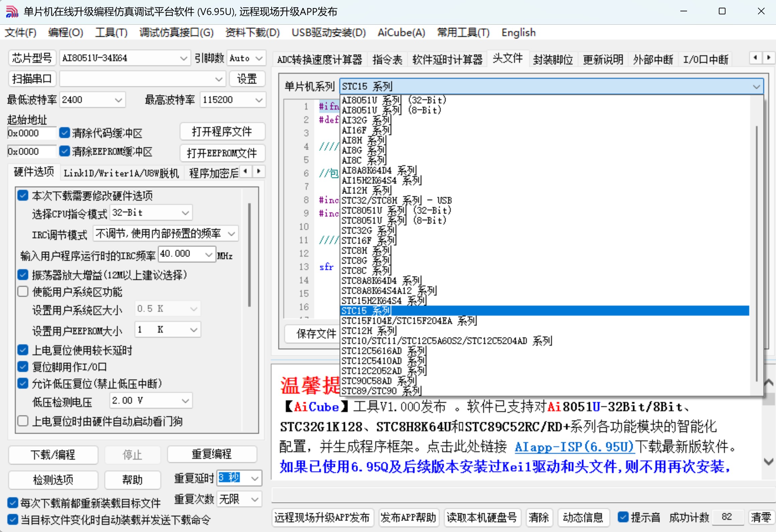Click the app logo icon in title bar

click(x=12, y=12)
